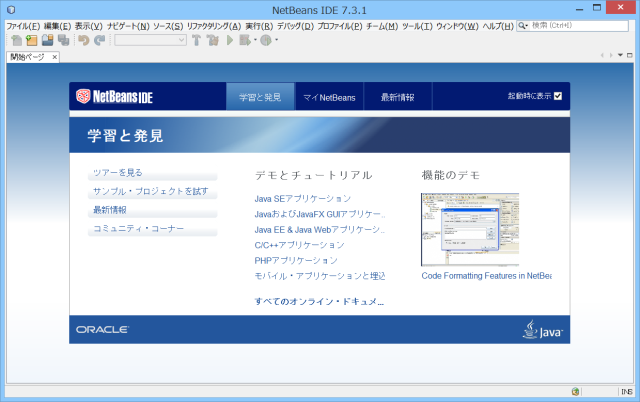The height and width of the screenshot is (402, 640).
Task: Open the ツール(T) menu
Action: pyautogui.click(x=417, y=26)
